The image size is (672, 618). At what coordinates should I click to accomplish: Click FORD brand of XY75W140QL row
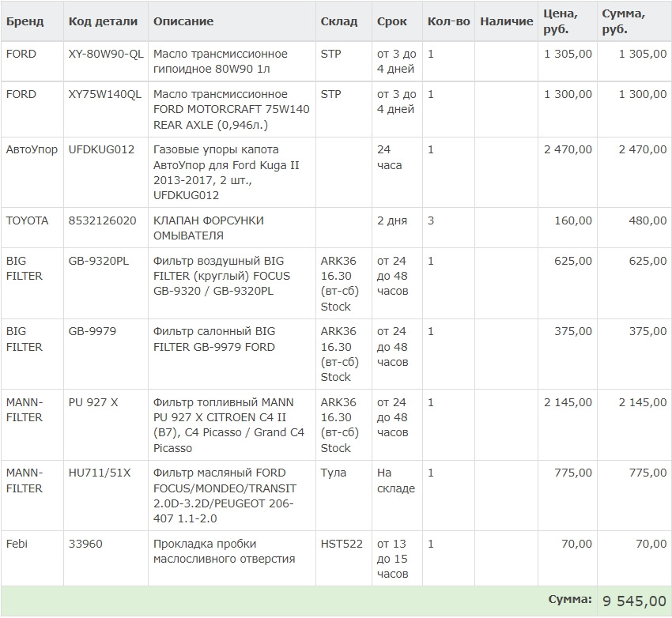click(21, 94)
